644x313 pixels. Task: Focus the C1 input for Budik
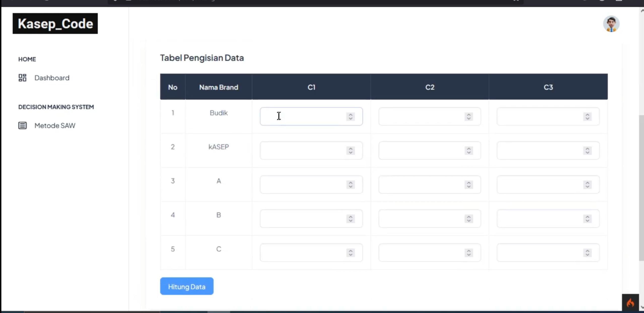(x=311, y=116)
